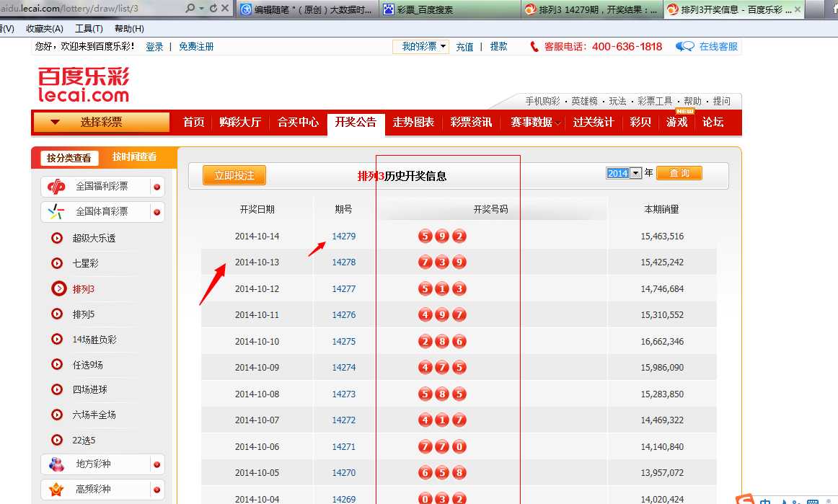Expand 高频彩种 with its red dot toggle
The height and width of the screenshot is (504, 838).
157,490
